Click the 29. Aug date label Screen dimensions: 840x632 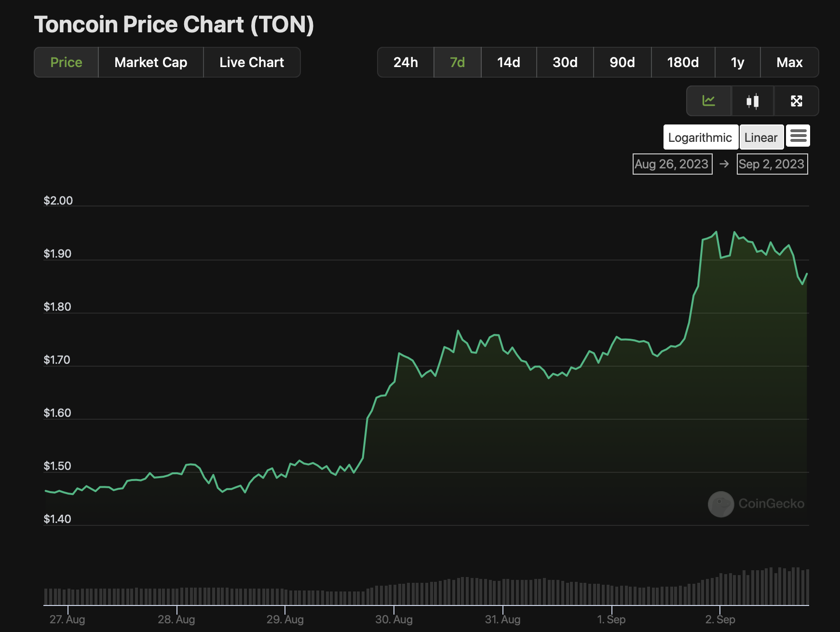(x=285, y=619)
